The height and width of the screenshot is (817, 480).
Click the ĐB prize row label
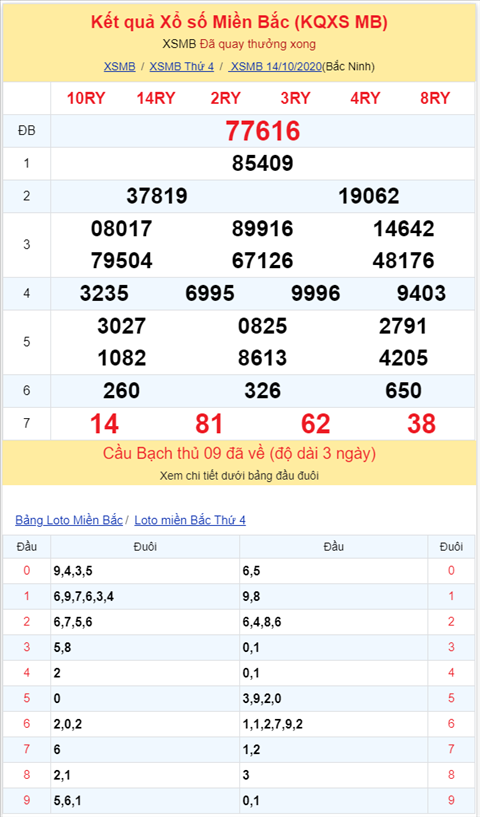[27, 131]
